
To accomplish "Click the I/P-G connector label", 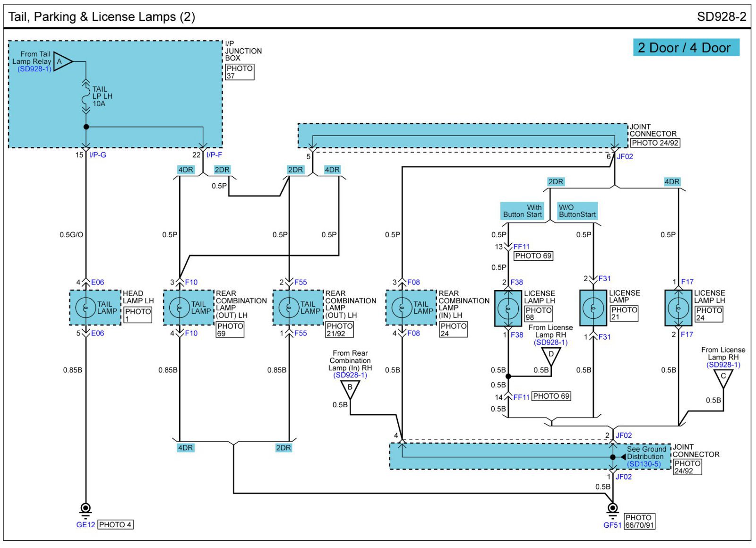I will [x=97, y=155].
